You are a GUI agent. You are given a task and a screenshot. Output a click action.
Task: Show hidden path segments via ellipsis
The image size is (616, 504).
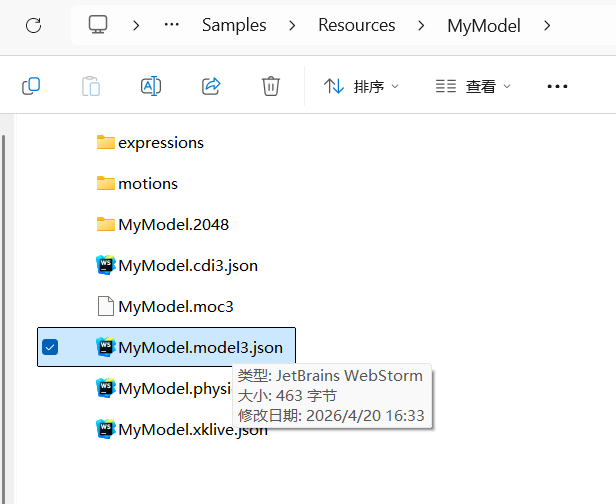[172, 25]
